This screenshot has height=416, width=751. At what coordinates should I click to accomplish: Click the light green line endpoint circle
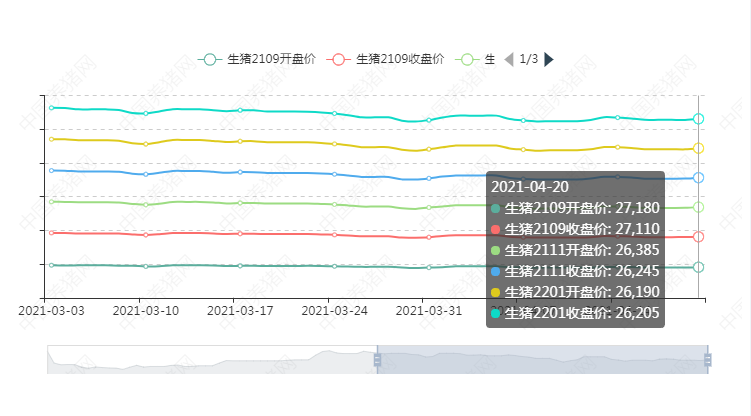699,207
